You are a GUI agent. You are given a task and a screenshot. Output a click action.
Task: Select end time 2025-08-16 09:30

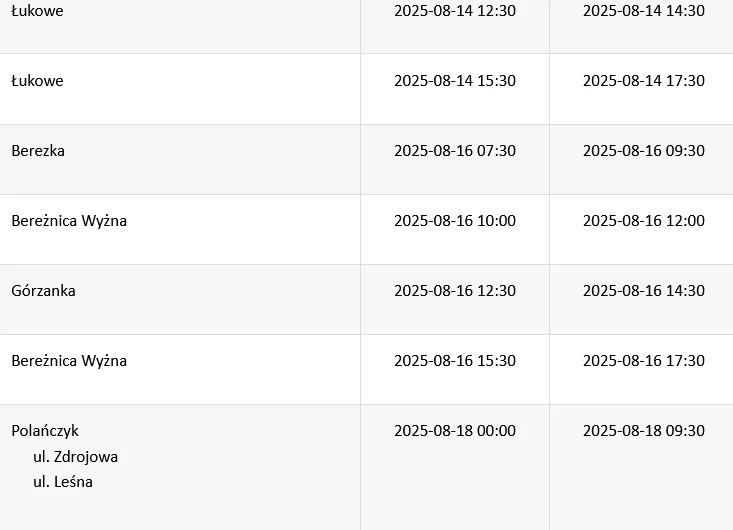pyautogui.click(x=644, y=150)
